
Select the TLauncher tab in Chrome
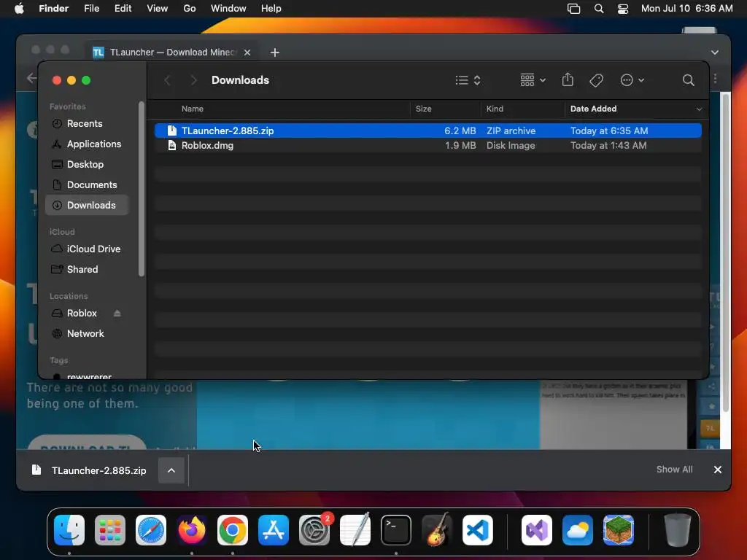(x=171, y=52)
